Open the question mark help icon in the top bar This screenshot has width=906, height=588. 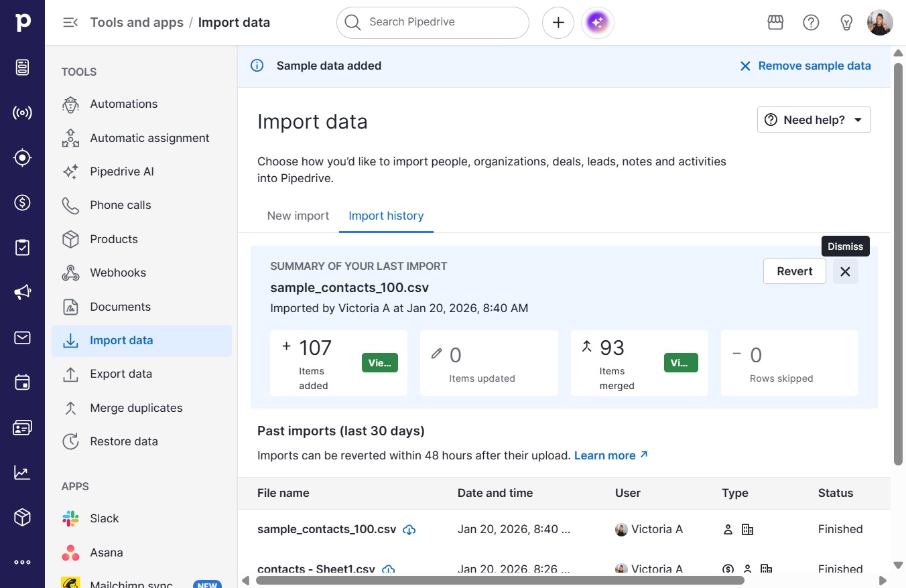[811, 23]
